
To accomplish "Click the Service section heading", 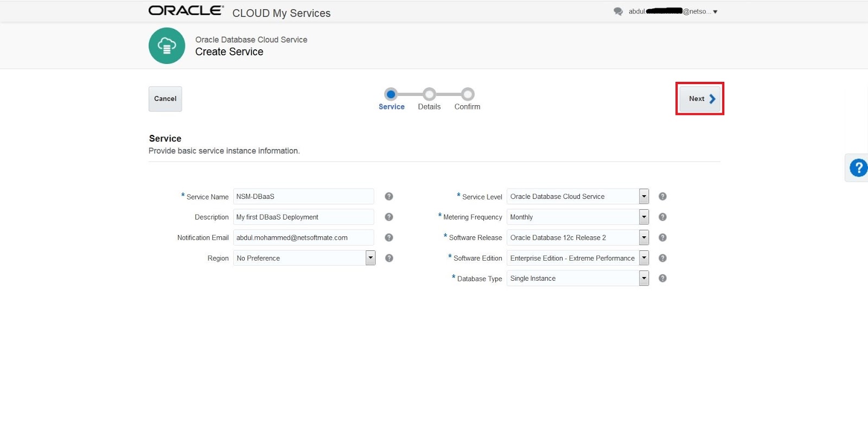I will click(x=165, y=138).
